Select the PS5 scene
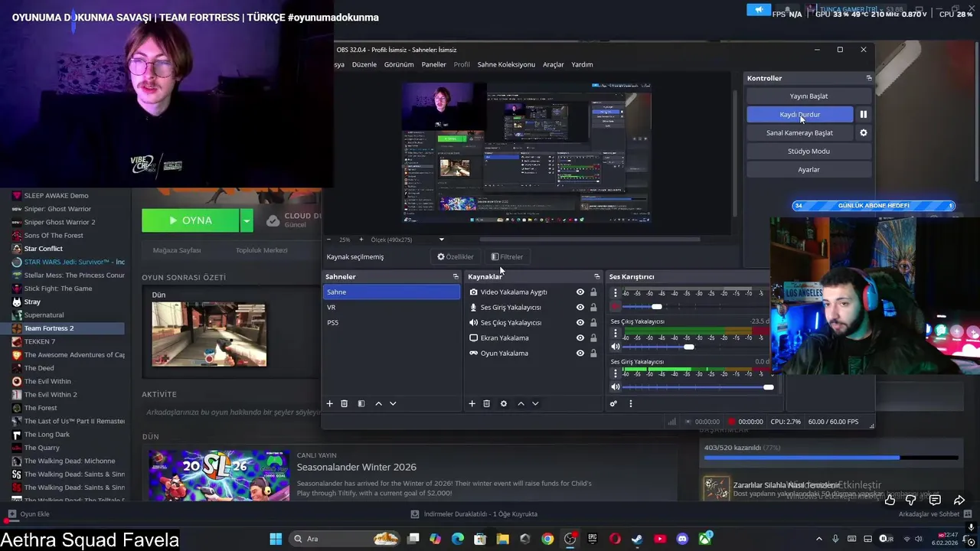Image resolution: width=980 pixels, height=551 pixels. (x=391, y=322)
